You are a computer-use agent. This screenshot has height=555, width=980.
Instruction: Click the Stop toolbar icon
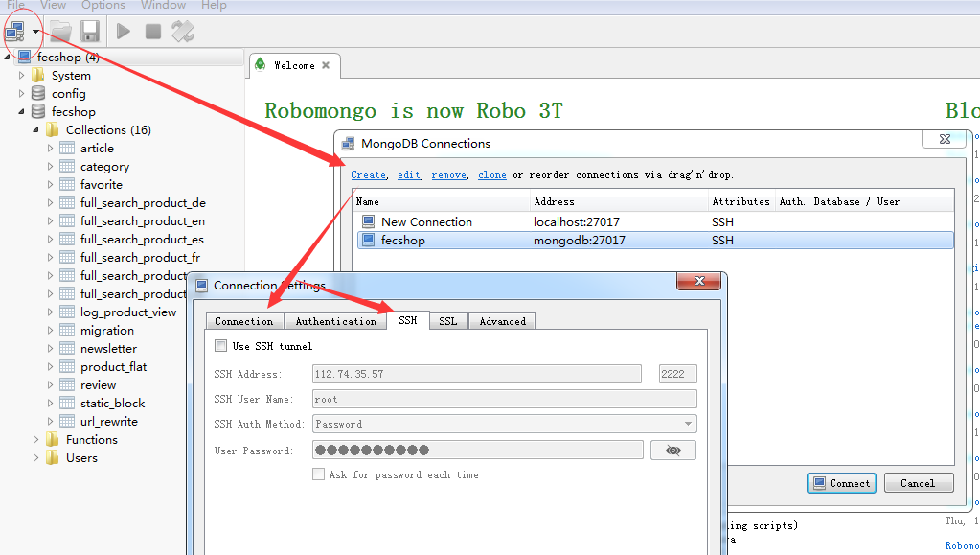click(152, 31)
